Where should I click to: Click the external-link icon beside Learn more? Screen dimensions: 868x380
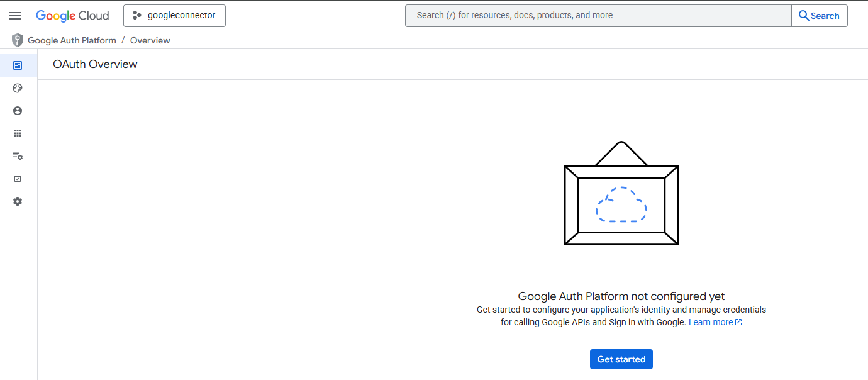point(739,323)
